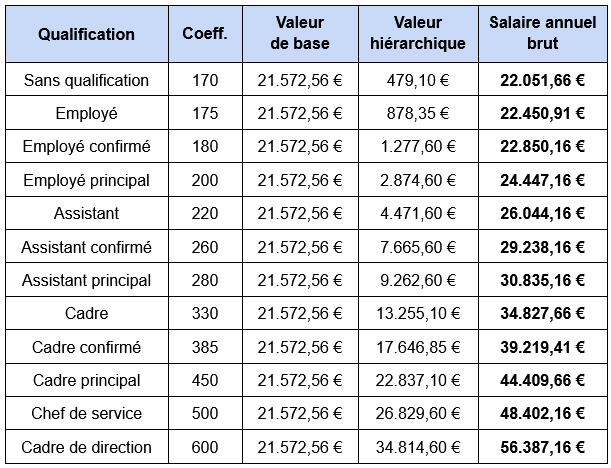Click the salary 56.387,16 € cell
Screen dimensions: 611x468
click(x=543, y=447)
